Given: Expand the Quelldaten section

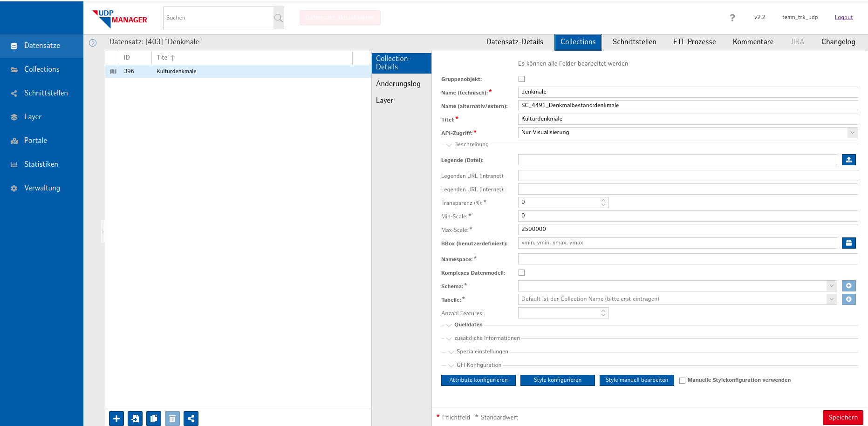Looking at the screenshot, I should [468, 325].
